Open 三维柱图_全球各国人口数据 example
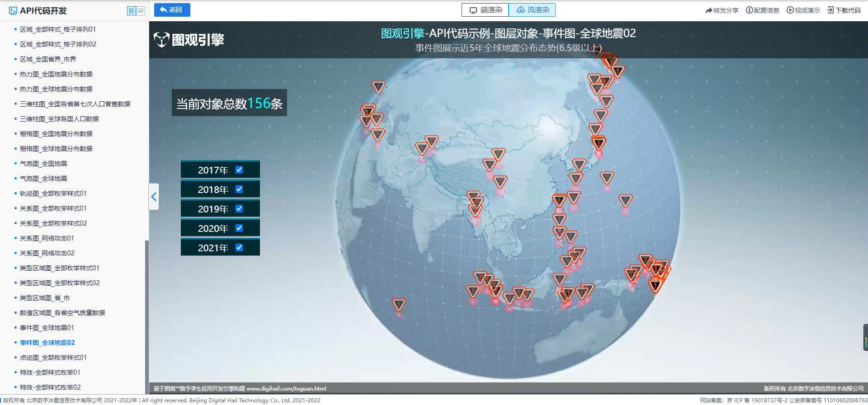The image size is (868, 405). 59,119
